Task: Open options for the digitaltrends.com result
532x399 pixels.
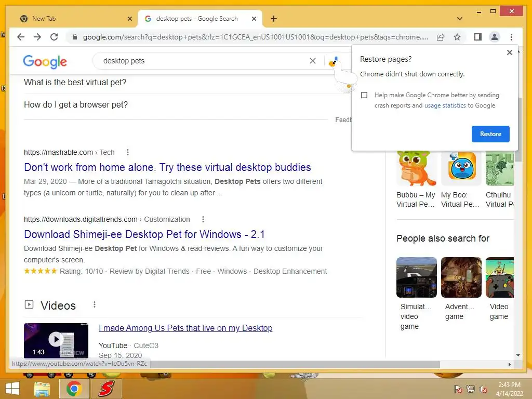Action: tap(203, 220)
